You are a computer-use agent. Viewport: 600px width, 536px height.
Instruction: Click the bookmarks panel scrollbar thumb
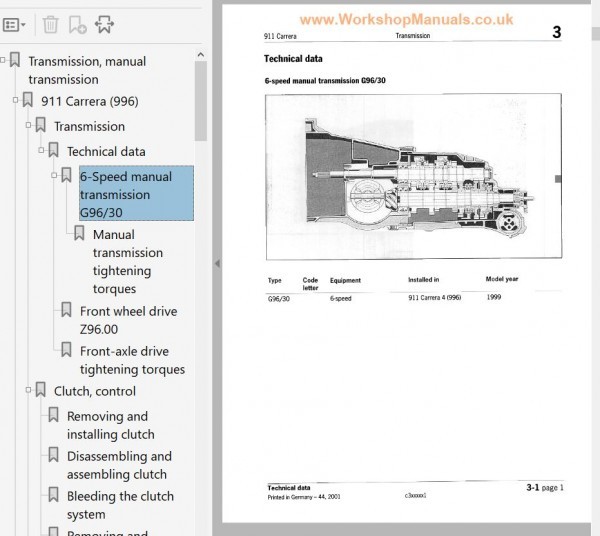(201, 101)
